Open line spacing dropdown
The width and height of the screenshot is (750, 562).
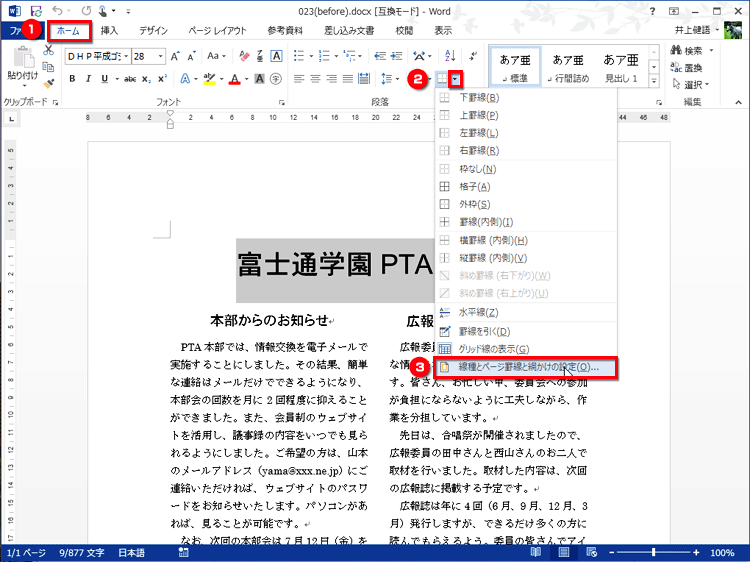[390, 79]
